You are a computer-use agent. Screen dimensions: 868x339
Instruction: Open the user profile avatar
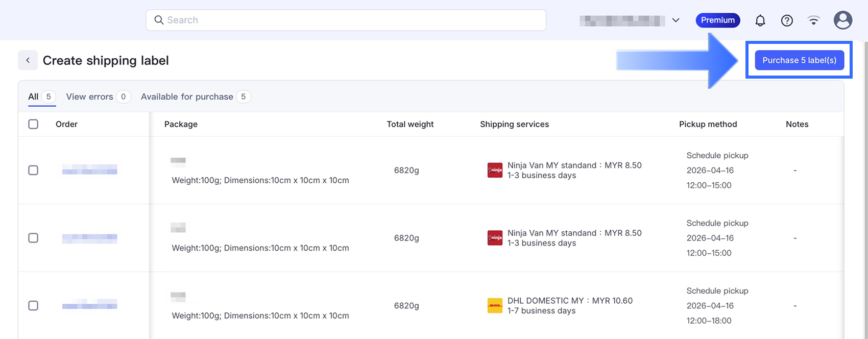pyautogui.click(x=842, y=20)
